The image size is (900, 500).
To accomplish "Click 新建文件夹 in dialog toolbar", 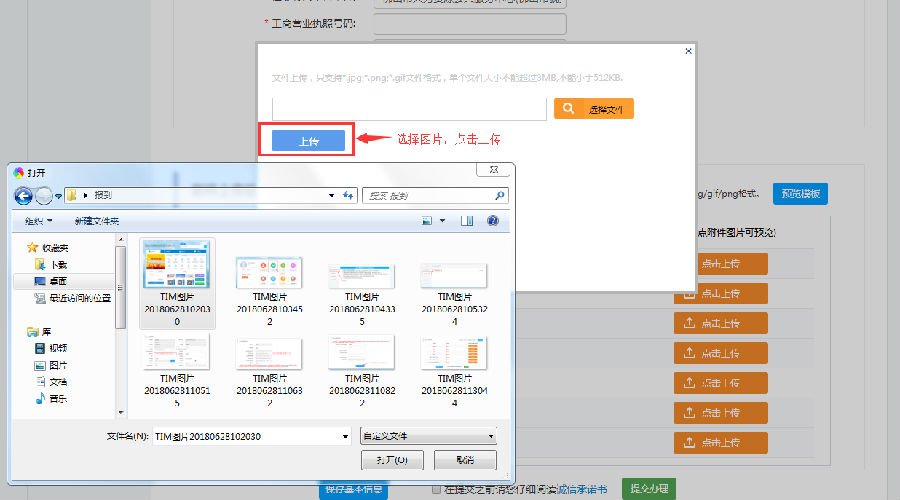I will coord(97,220).
